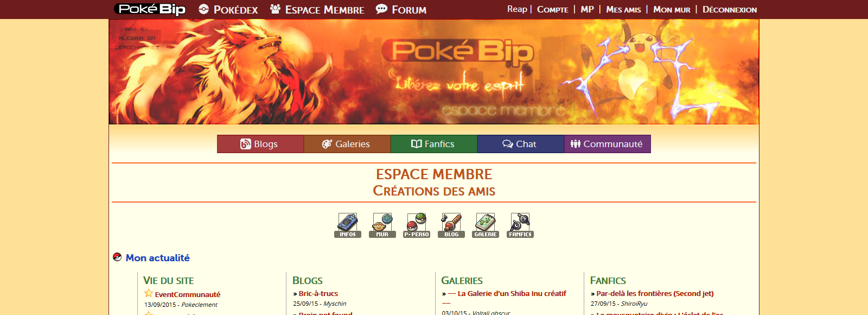Open the FANFICS Unown icon
The image size is (868, 315).
(x=520, y=225)
